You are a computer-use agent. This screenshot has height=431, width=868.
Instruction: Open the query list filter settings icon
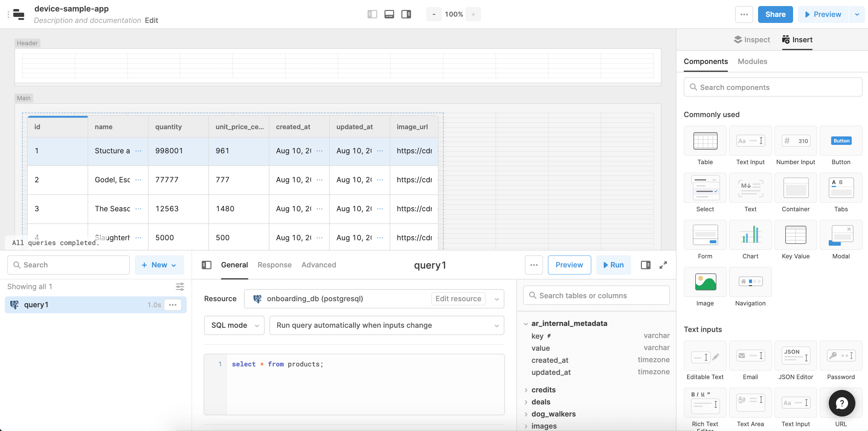[x=180, y=286]
